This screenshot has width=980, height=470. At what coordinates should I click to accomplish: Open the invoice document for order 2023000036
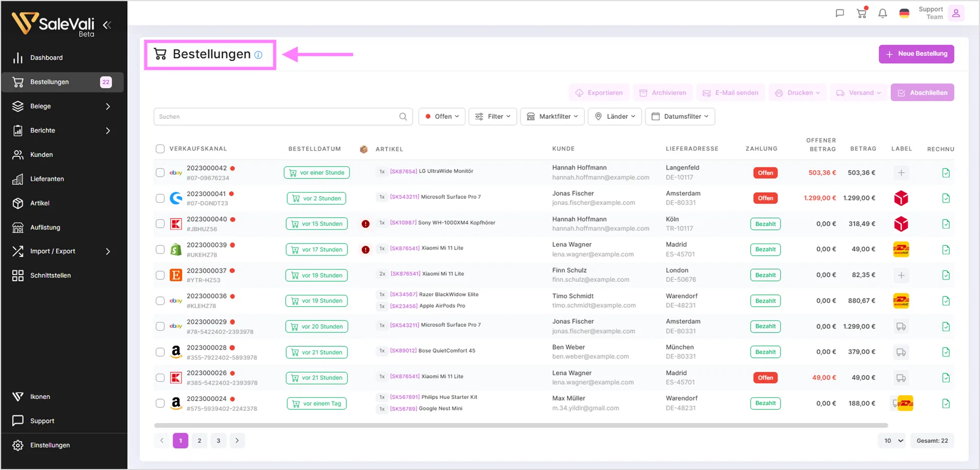(946, 301)
